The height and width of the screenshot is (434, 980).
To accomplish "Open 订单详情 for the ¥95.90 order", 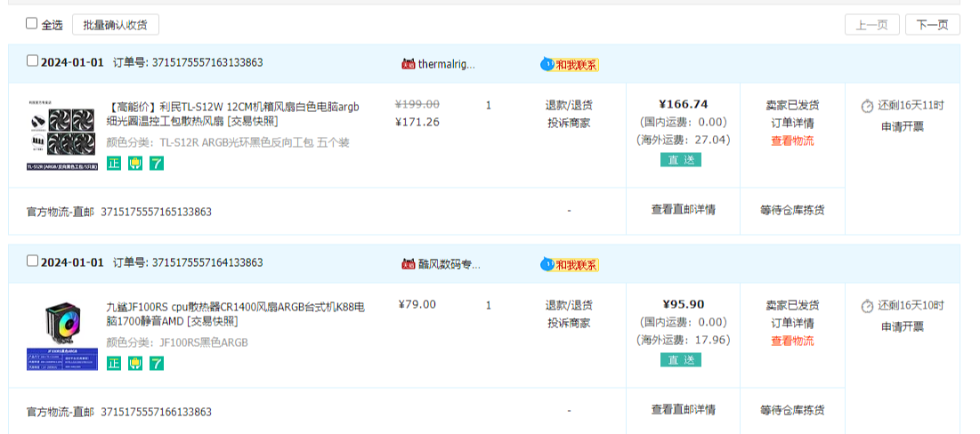I will [792, 324].
